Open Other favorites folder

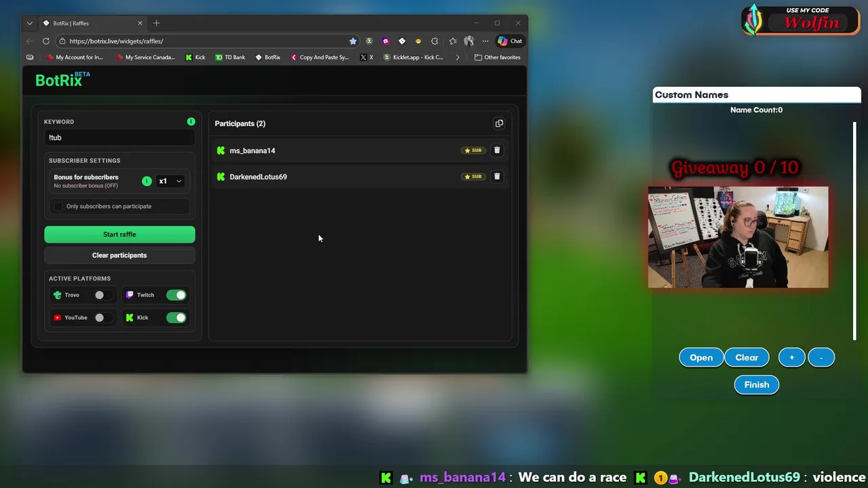pos(497,57)
